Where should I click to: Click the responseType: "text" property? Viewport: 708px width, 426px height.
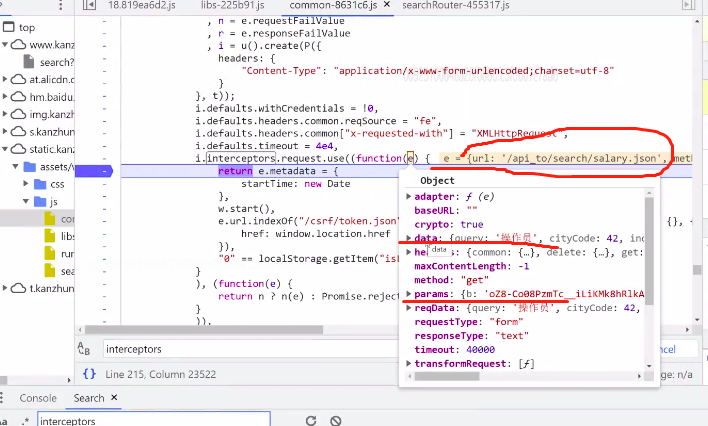[471, 335]
